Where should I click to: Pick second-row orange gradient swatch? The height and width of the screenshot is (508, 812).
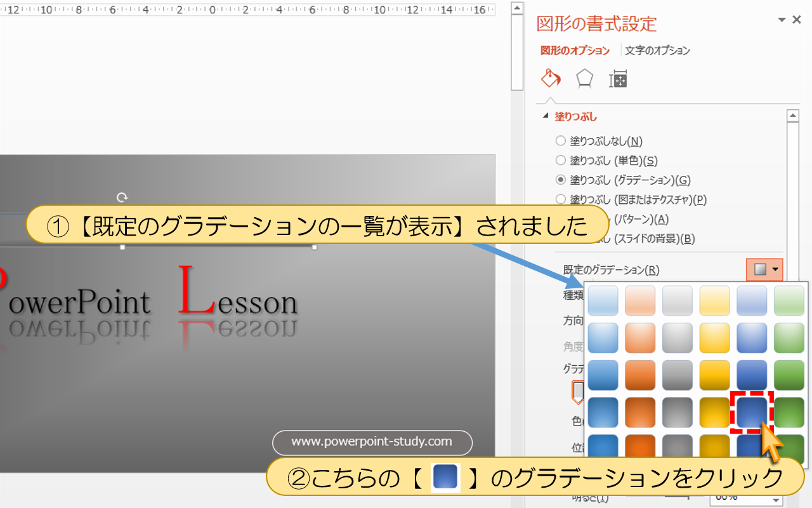[640, 338]
